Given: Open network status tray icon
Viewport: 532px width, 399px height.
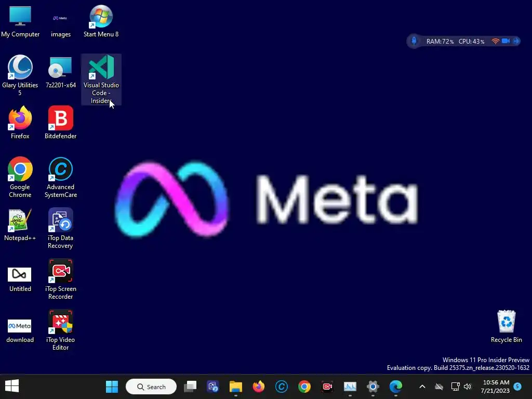Looking at the screenshot, I should point(455,387).
